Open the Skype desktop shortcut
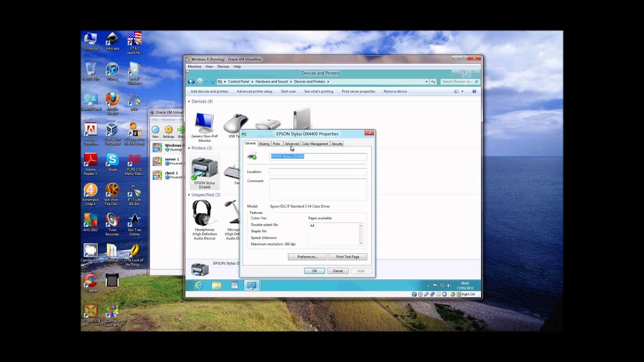The image size is (644, 362). [x=112, y=162]
